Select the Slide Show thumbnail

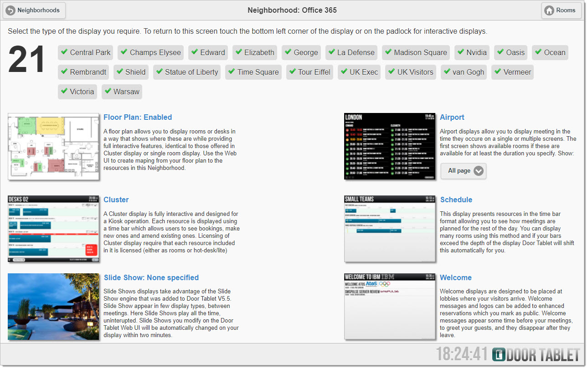coord(53,307)
